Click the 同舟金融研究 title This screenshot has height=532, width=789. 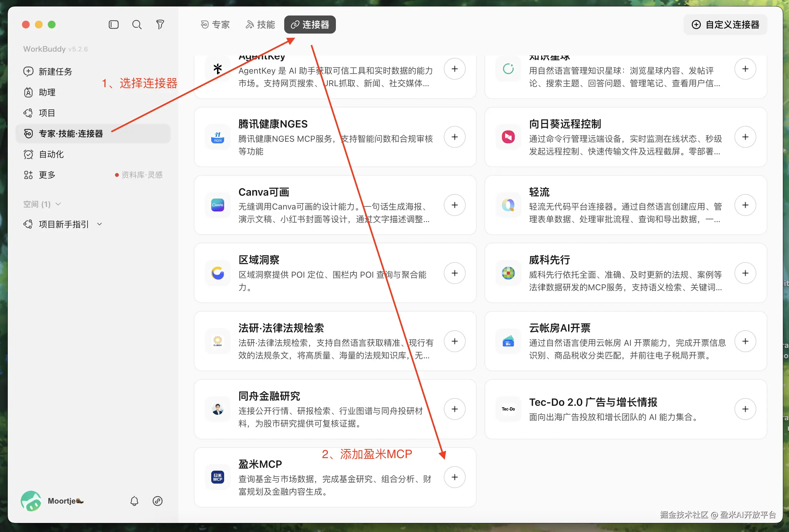tap(269, 396)
